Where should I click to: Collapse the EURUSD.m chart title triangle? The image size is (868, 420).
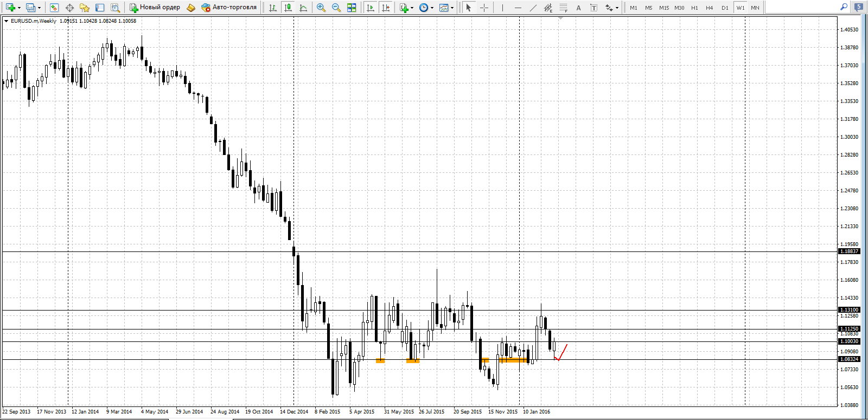coord(6,21)
